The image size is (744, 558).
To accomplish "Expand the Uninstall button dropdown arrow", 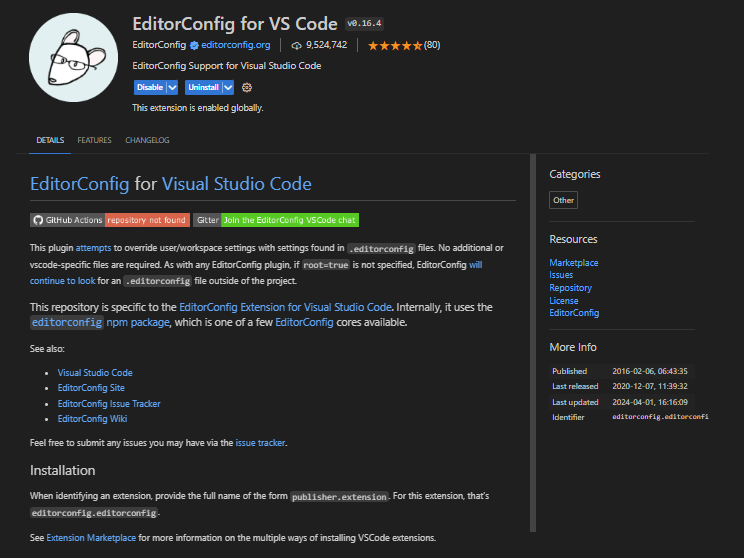I will coord(228,87).
